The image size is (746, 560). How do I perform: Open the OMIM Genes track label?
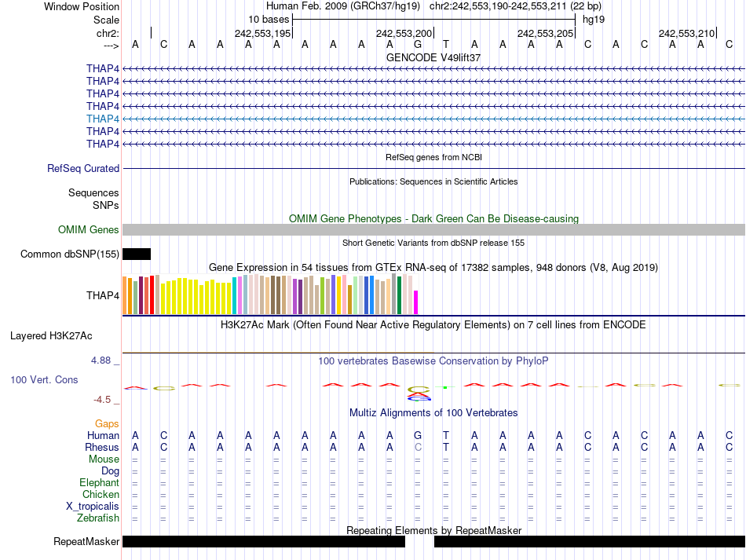(x=89, y=229)
